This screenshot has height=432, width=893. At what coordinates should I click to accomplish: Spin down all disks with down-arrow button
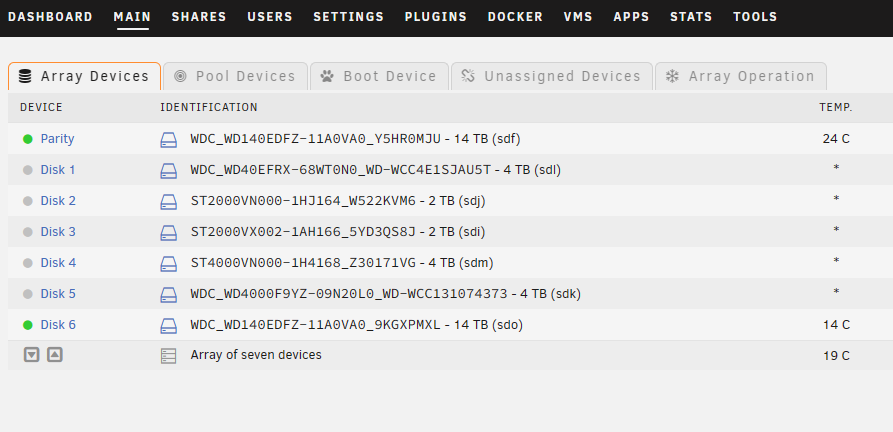pyautogui.click(x=31, y=355)
